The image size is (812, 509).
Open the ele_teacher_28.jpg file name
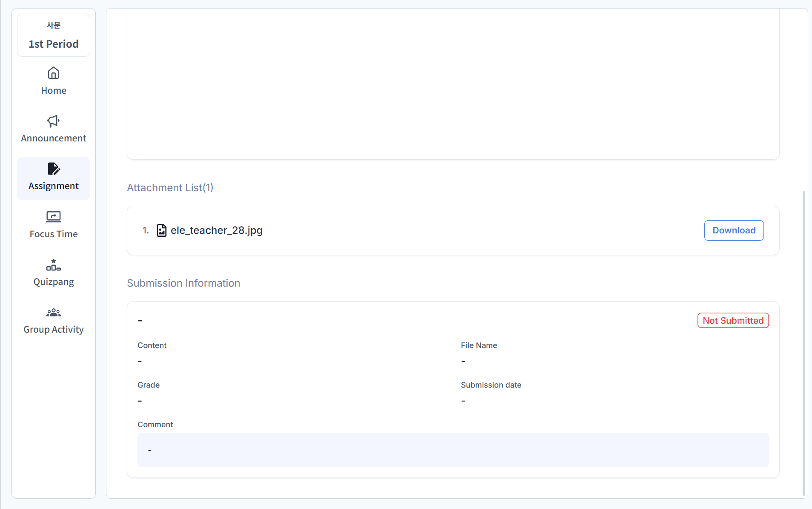(x=217, y=230)
